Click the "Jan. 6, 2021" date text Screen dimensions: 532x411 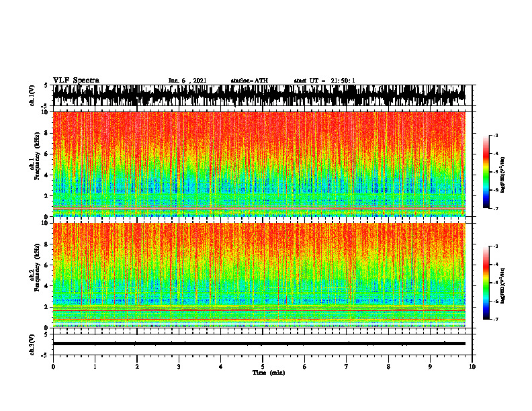pos(187,81)
